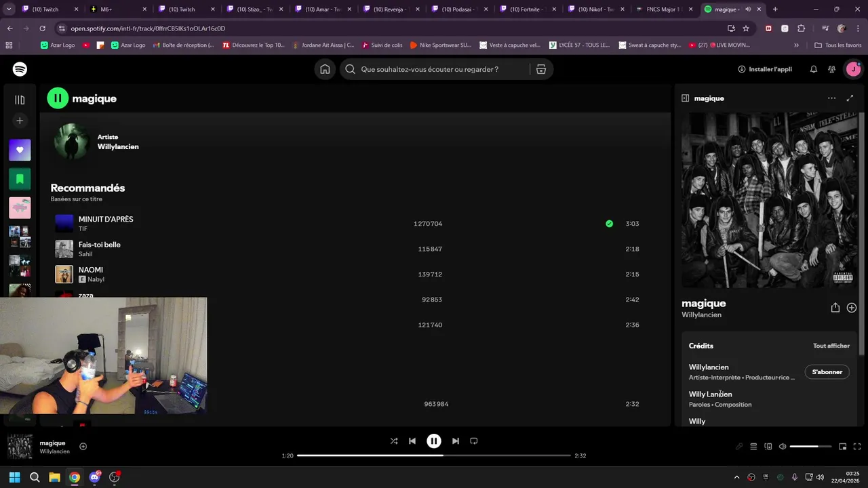Open Willylancien artist link under Artiste
This screenshot has height=488, width=868.
point(118,146)
